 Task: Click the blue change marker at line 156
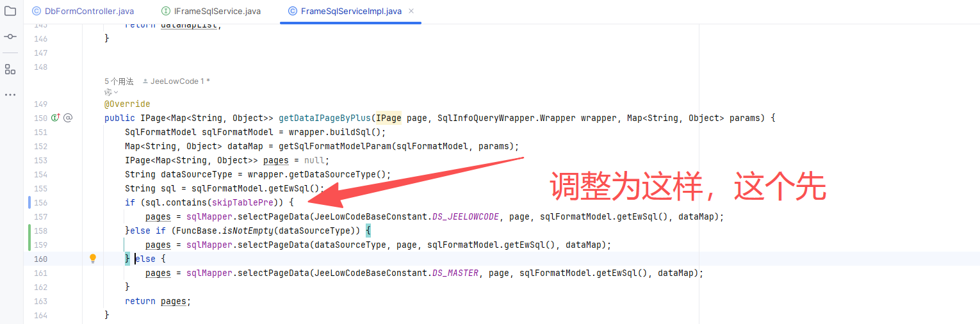pos(29,202)
